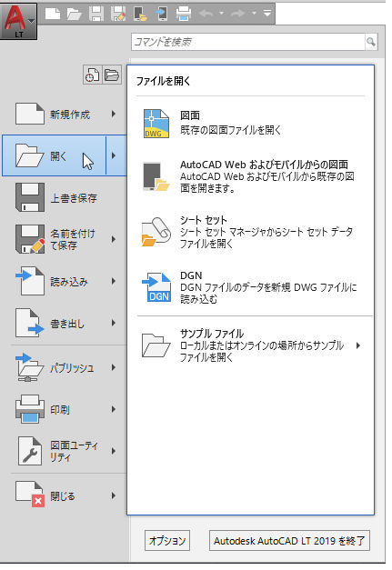Click the 印刷 printer icon in menu
The width and height of the screenshot is (392, 570).
pos(30,410)
